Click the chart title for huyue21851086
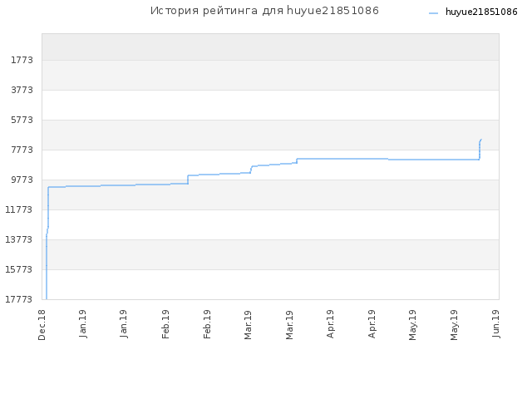This screenshot has width=532, height=399. 264,11
